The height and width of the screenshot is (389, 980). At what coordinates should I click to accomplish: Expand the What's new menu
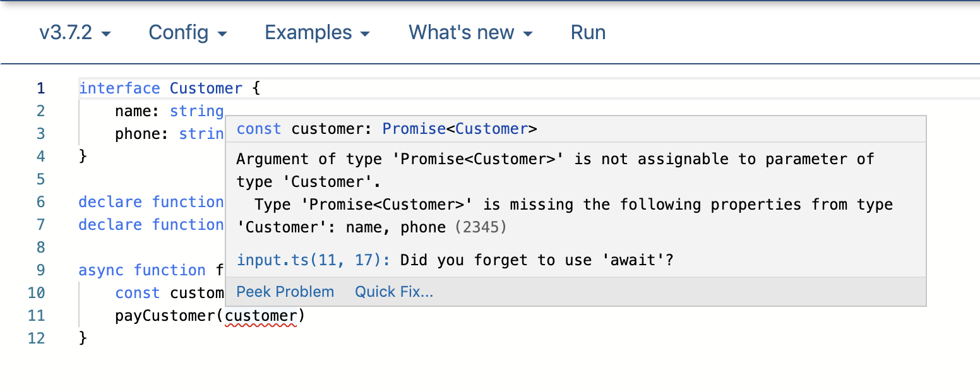pos(470,33)
